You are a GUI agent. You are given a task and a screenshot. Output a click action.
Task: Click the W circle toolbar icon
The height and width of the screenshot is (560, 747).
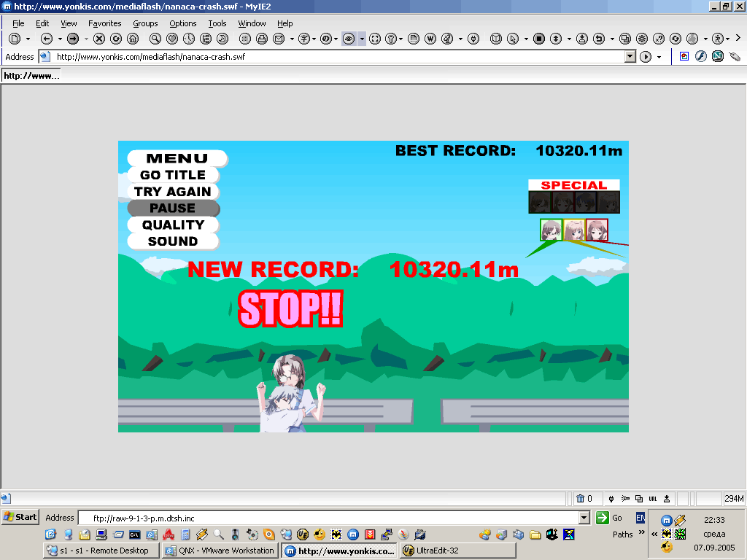coord(430,39)
